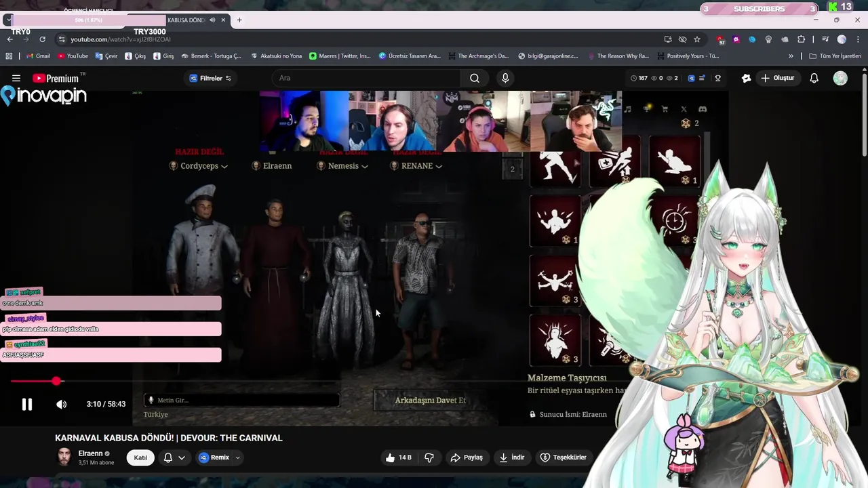The height and width of the screenshot is (488, 868).
Task: Select the crawling figure perk icon
Action: click(674, 163)
